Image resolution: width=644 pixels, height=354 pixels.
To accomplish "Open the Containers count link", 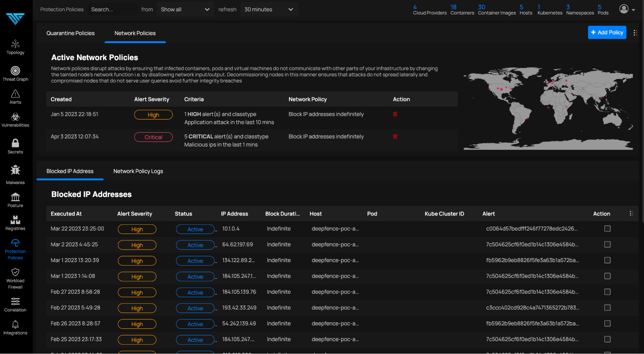I will point(462,10).
